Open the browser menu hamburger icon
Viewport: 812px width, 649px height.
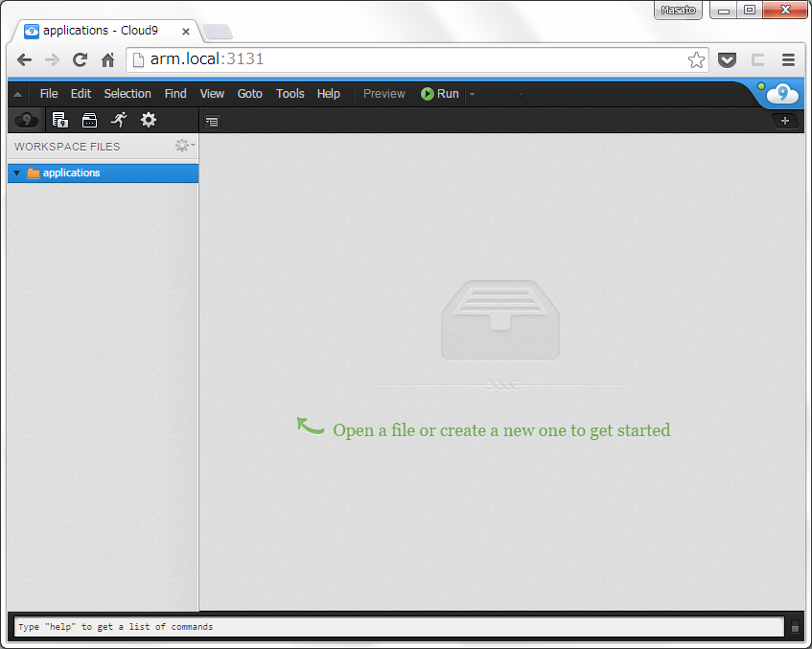tap(788, 59)
